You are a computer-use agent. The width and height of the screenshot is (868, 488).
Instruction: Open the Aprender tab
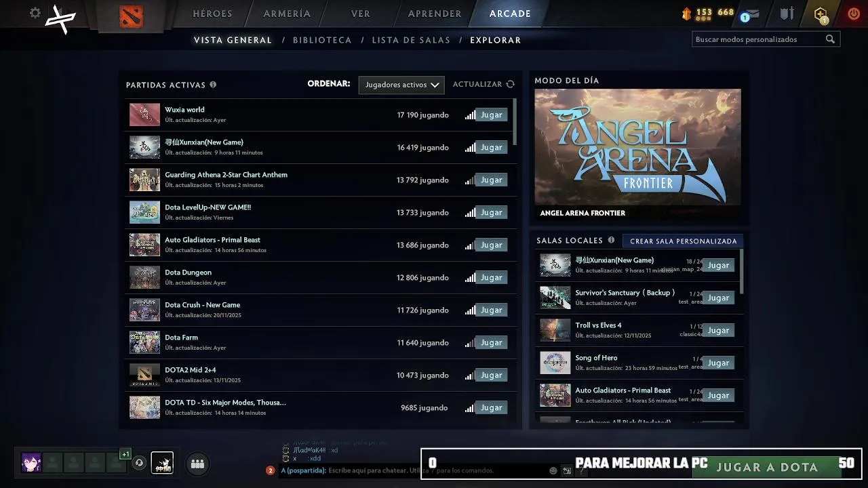point(435,14)
